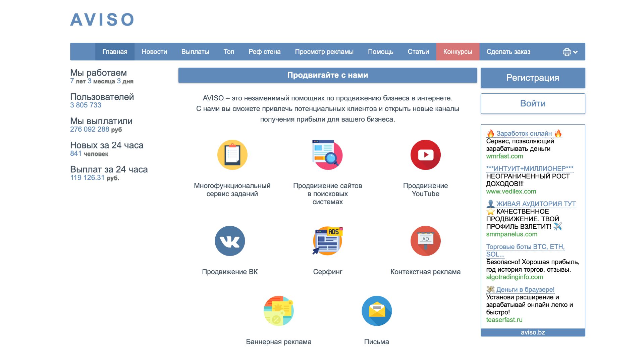Open the Помощь menu item

point(380,52)
